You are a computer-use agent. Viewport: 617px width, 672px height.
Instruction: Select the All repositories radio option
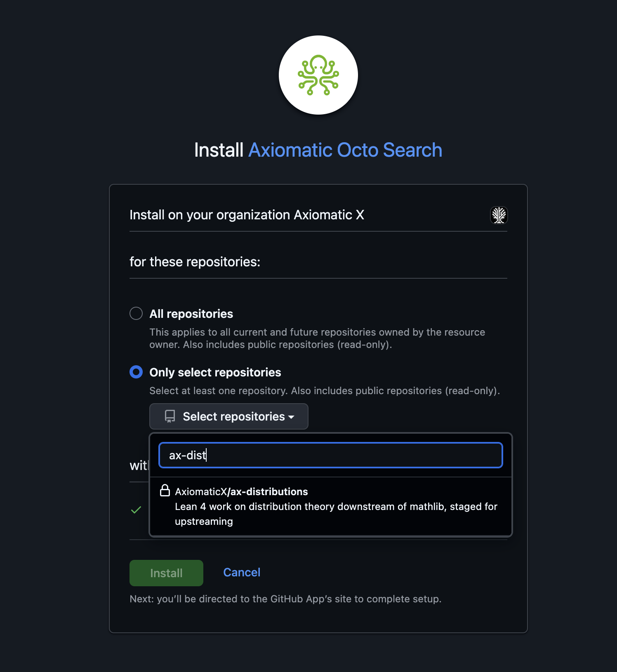pos(136,313)
